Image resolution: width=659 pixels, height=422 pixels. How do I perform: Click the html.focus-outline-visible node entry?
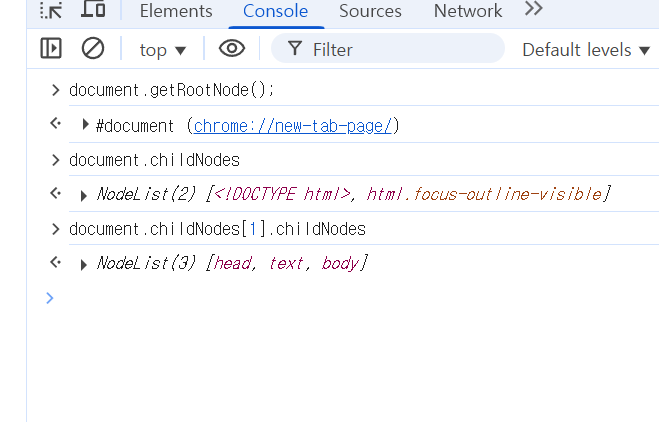pos(484,194)
